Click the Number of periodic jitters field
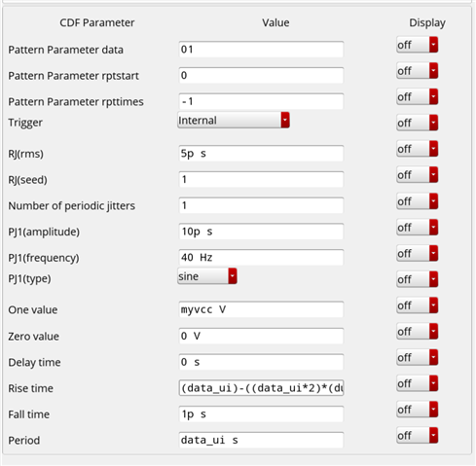The image size is (476, 466). 261,205
